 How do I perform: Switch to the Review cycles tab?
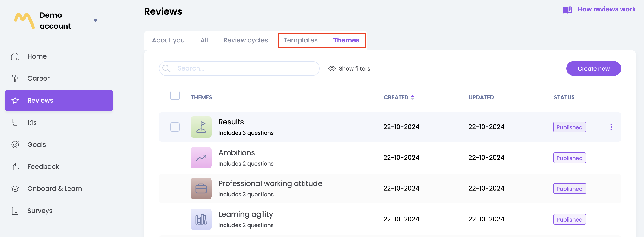(245, 40)
